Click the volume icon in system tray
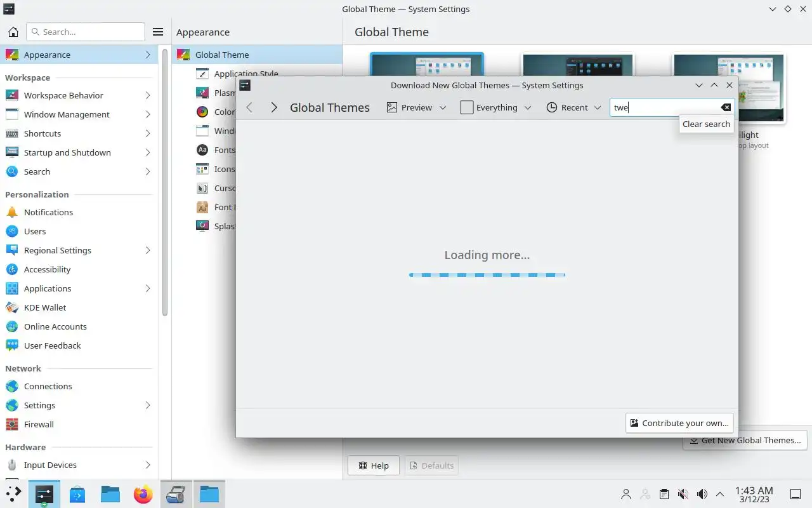Image resolution: width=812 pixels, height=508 pixels. tap(702, 494)
